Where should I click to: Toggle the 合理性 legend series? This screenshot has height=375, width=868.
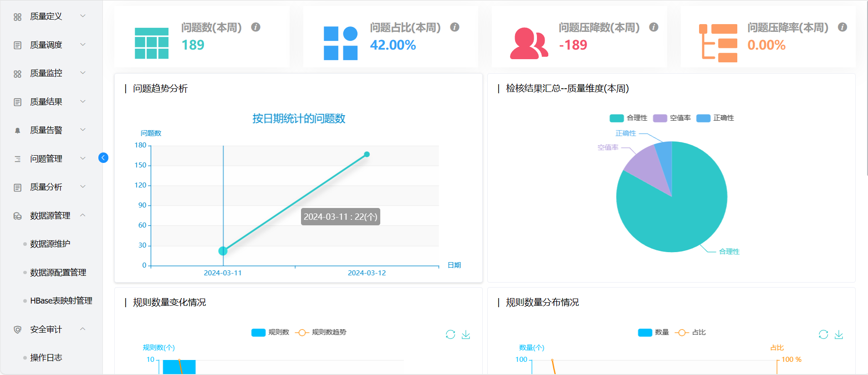pos(628,118)
